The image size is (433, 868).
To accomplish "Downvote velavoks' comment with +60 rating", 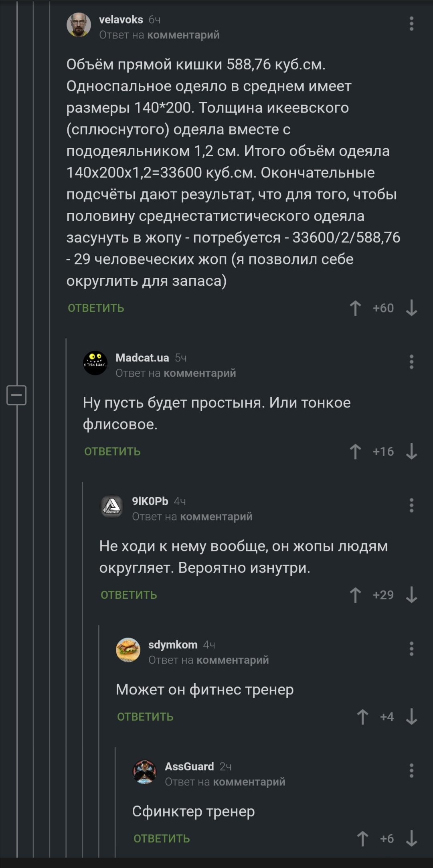I will coord(411,308).
